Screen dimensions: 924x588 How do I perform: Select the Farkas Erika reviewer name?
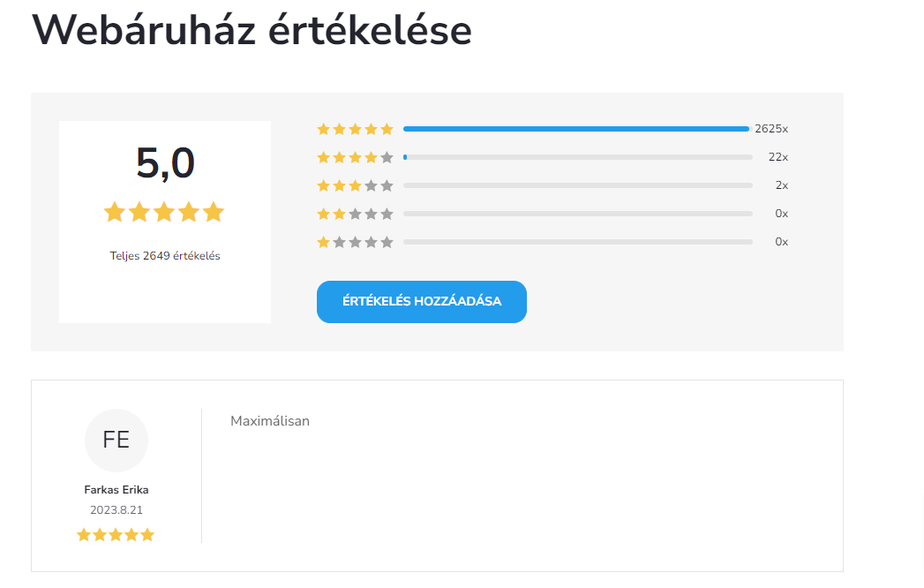pos(116,490)
